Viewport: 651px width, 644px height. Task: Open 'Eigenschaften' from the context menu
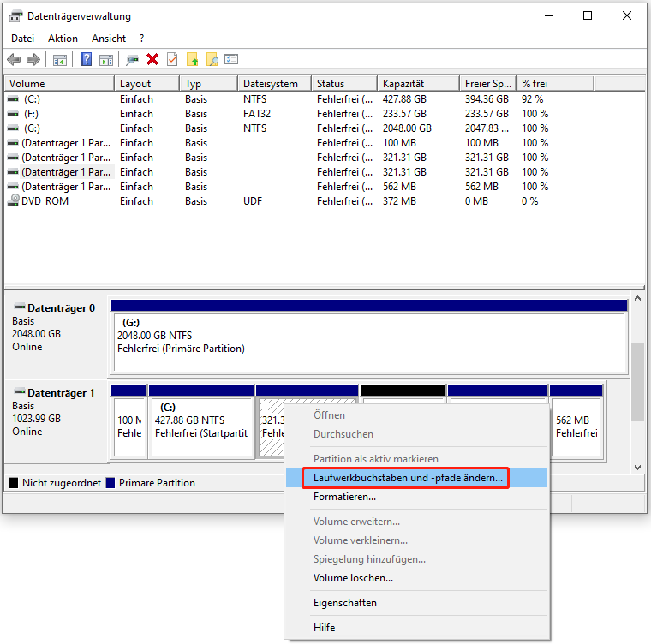point(344,603)
